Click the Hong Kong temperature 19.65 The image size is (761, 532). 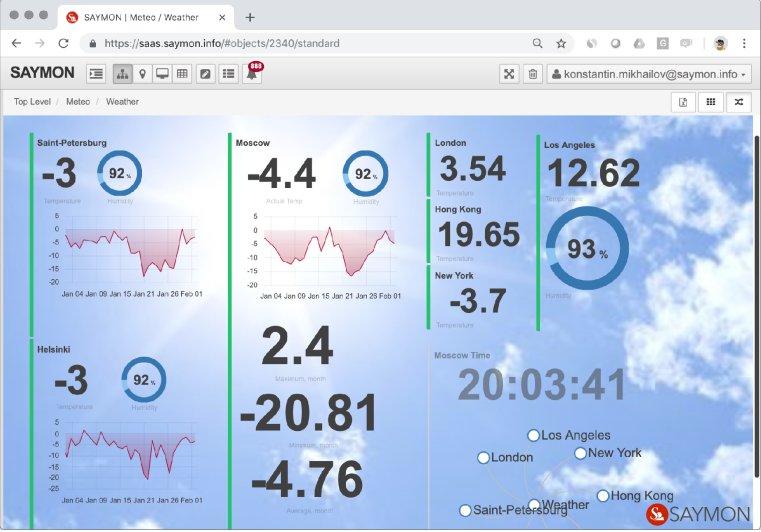tap(479, 234)
